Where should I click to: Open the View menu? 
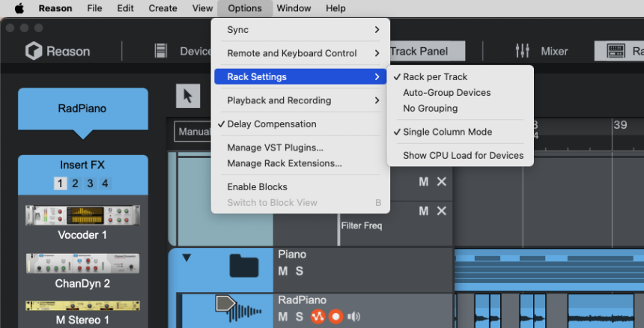[202, 8]
